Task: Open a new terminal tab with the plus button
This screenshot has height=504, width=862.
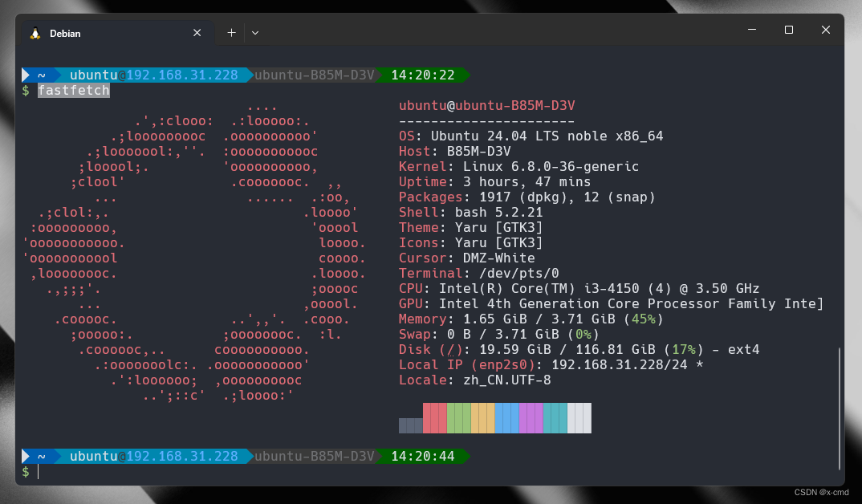Action: pyautogui.click(x=231, y=33)
